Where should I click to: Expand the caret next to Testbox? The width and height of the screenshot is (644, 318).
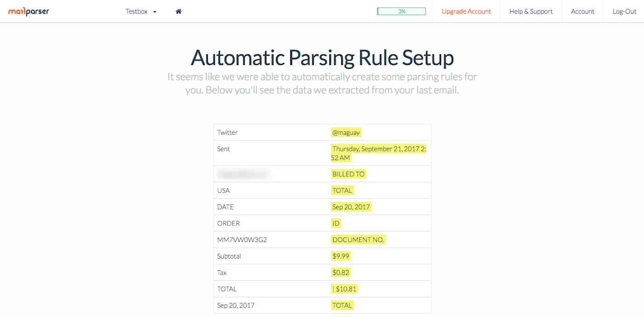point(154,12)
